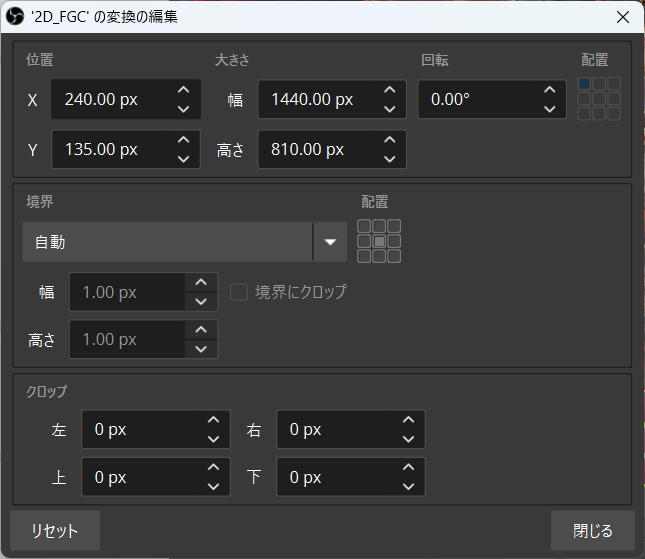Viewport: 645px width, 559px height.
Task: Increase the 幅 size width value
Action: [x=389, y=90]
